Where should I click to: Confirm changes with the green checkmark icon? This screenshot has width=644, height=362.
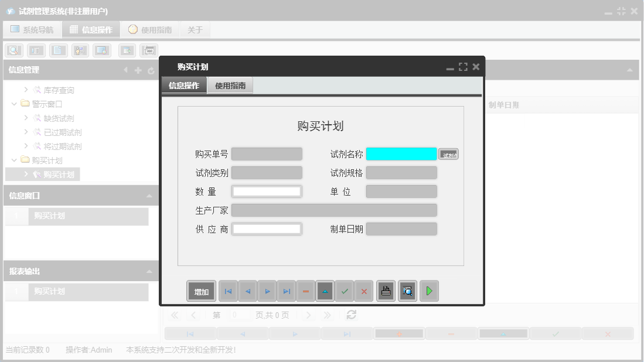pyautogui.click(x=345, y=291)
